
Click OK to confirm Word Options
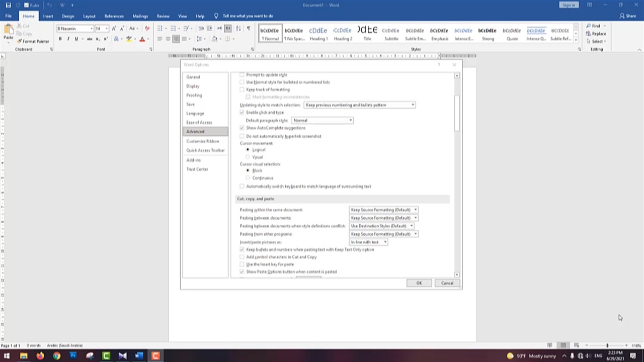pos(419,283)
